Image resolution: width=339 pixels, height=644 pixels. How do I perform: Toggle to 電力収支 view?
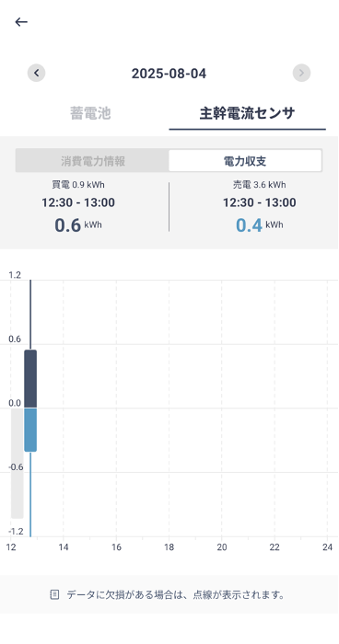click(245, 161)
